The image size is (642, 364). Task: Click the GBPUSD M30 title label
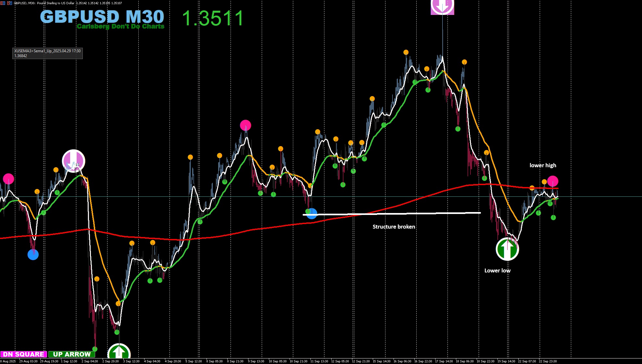[102, 16]
